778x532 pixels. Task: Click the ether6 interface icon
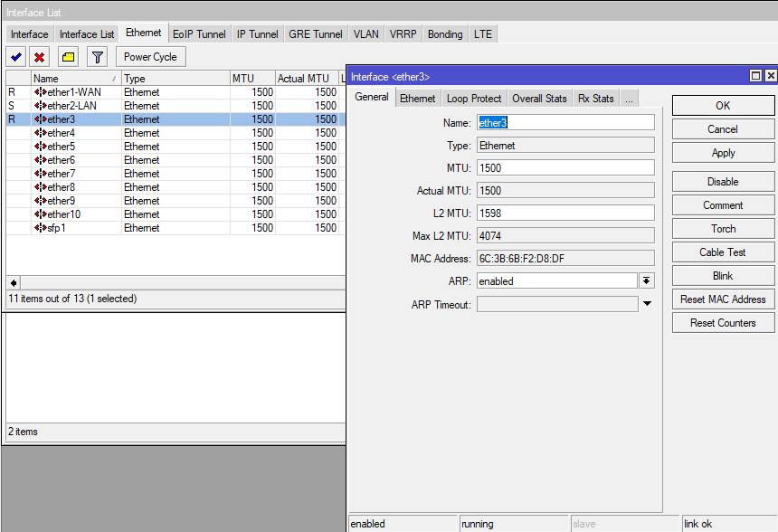(40, 160)
